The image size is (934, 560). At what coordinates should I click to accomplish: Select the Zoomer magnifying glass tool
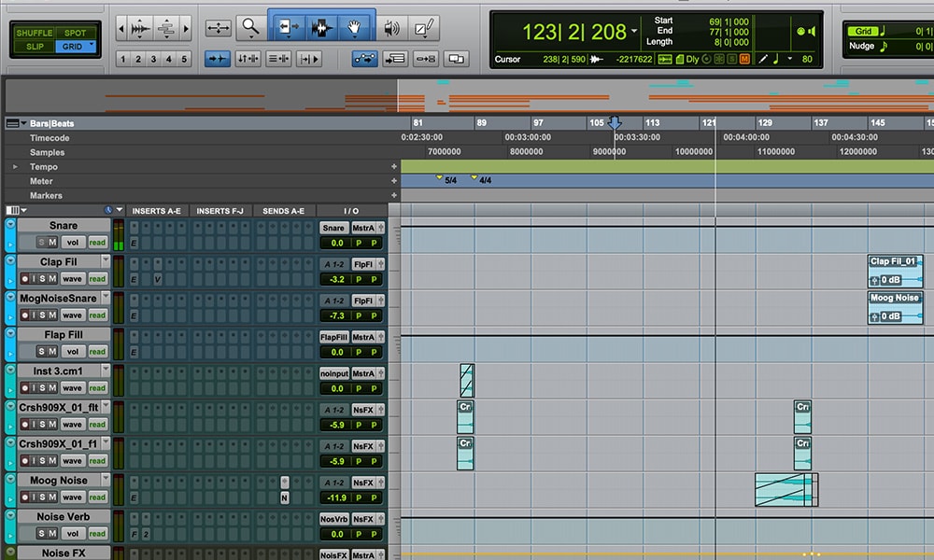(249, 28)
